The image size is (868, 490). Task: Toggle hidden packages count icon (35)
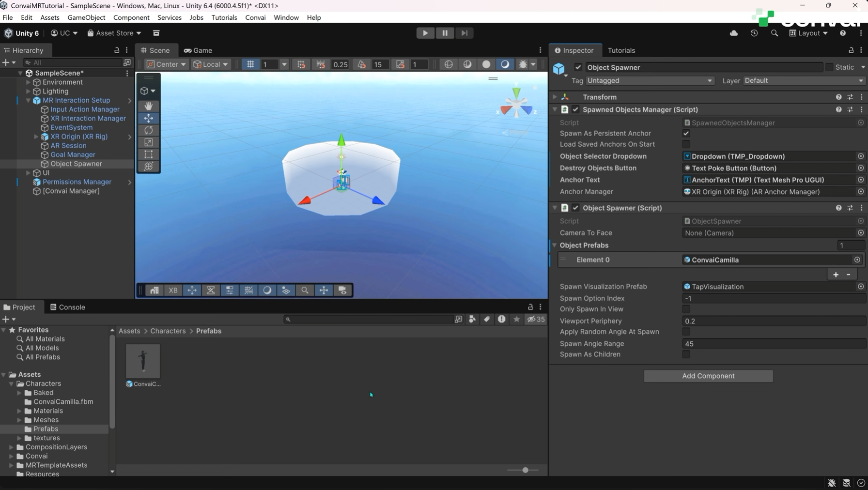[x=536, y=319]
